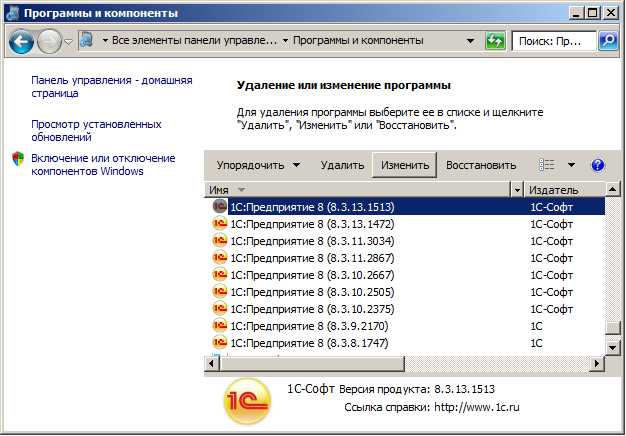This screenshot has width=626, height=436.
Task: Click the vertical scrollbar thumb
Action: 612,327
